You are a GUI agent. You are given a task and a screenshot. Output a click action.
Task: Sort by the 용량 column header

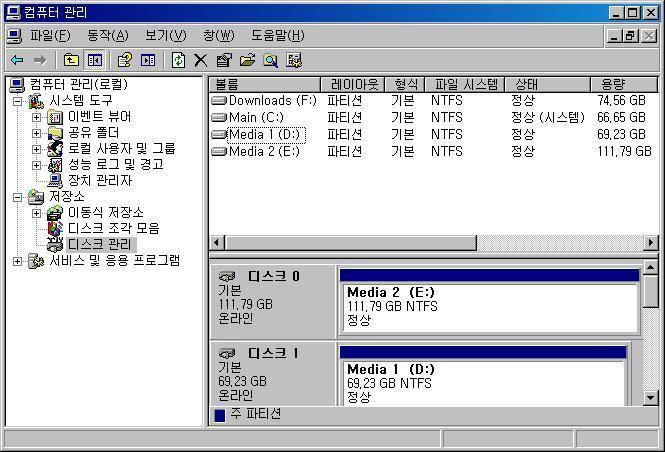(624, 84)
